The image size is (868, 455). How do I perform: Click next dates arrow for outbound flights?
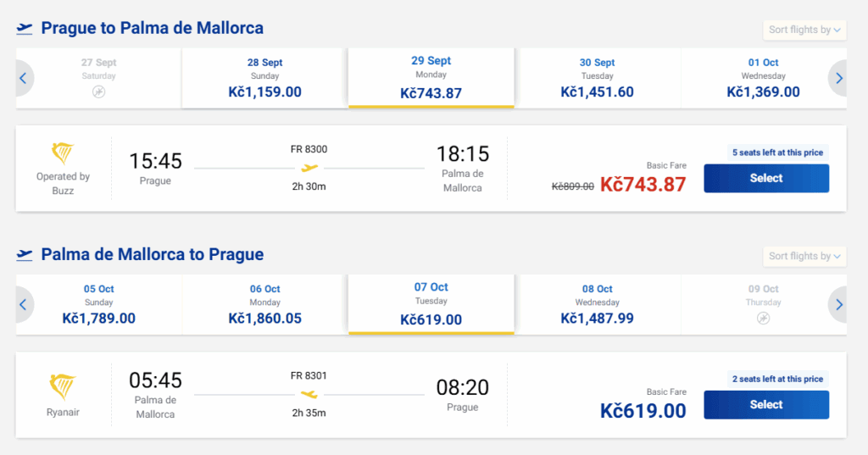[838, 78]
